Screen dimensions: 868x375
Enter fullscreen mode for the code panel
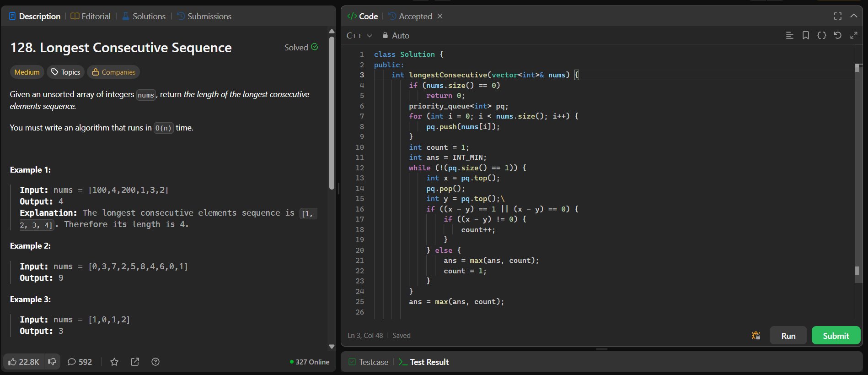point(837,16)
